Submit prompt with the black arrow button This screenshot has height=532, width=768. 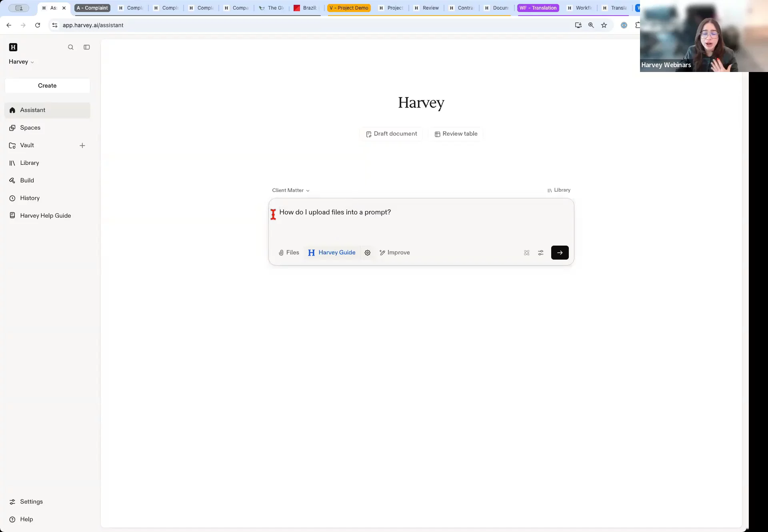(560, 253)
